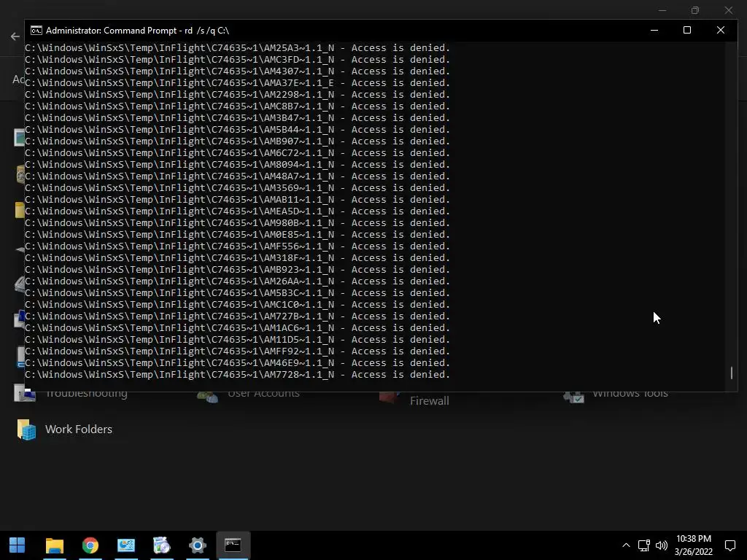Click the AM7728~1.1_N access denied line
747x560 pixels.
(x=237, y=374)
